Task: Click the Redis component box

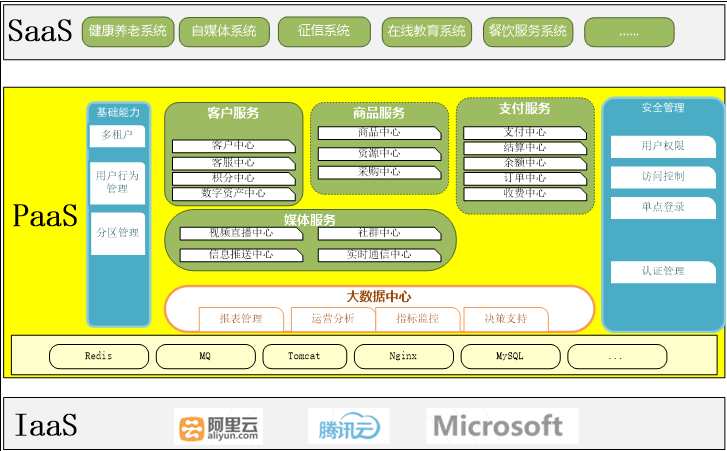Action: pos(98,356)
